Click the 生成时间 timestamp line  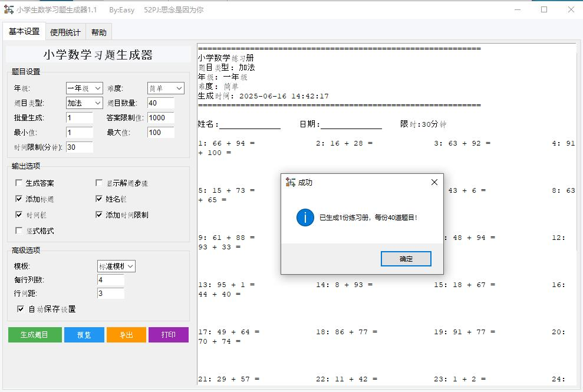263,96
